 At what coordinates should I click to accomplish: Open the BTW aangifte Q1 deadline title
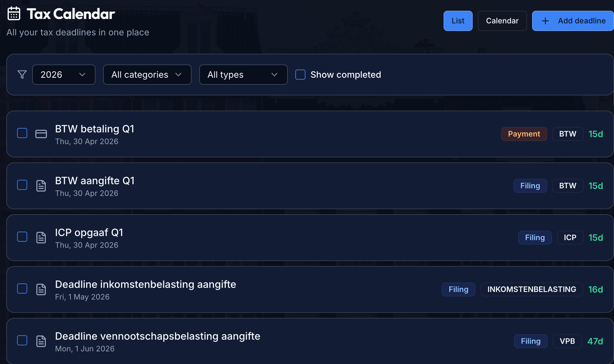(95, 181)
